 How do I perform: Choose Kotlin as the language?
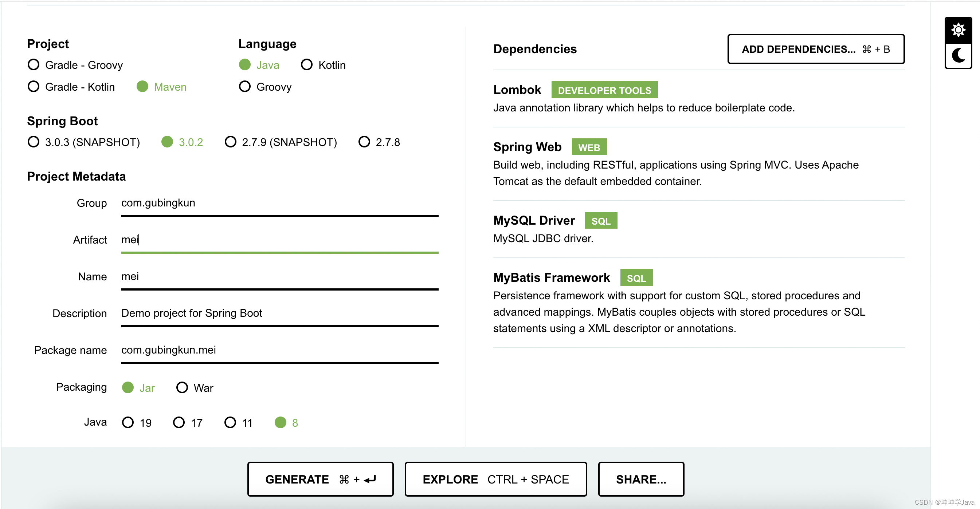[x=323, y=65]
